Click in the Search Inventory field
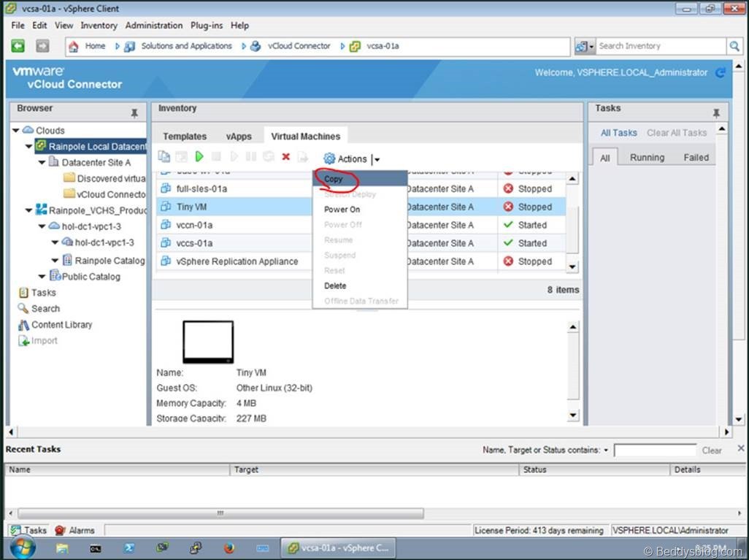The image size is (749, 560). click(x=661, y=46)
